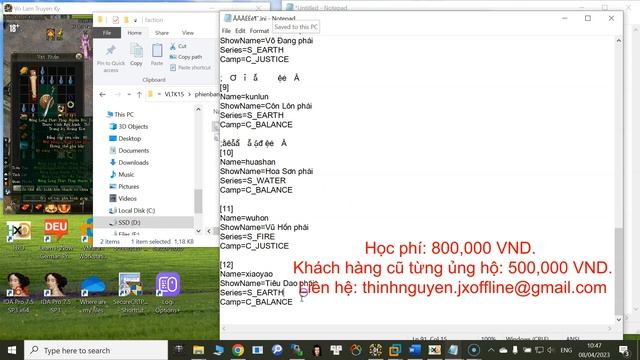The image size is (640, 360).
Task: Click the Windows Start button
Action: click(12, 350)
